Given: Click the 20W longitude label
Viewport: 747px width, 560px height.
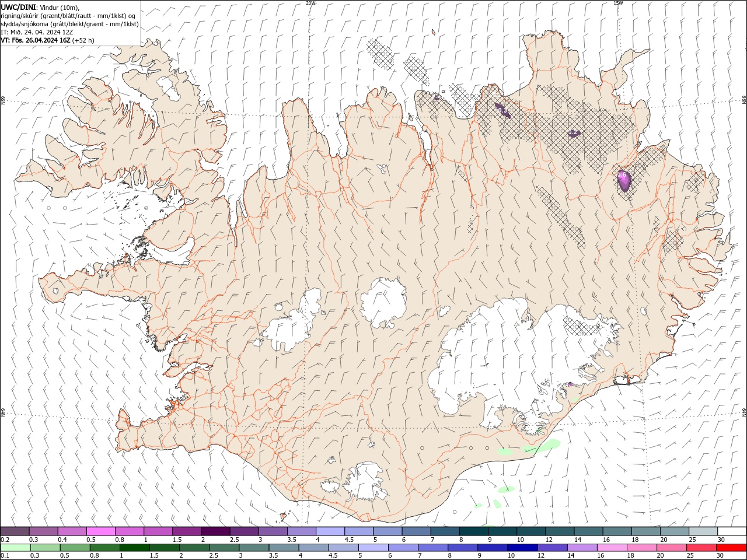Looking at the screenshot, I should pyautogui.click(x=310, y=3).
